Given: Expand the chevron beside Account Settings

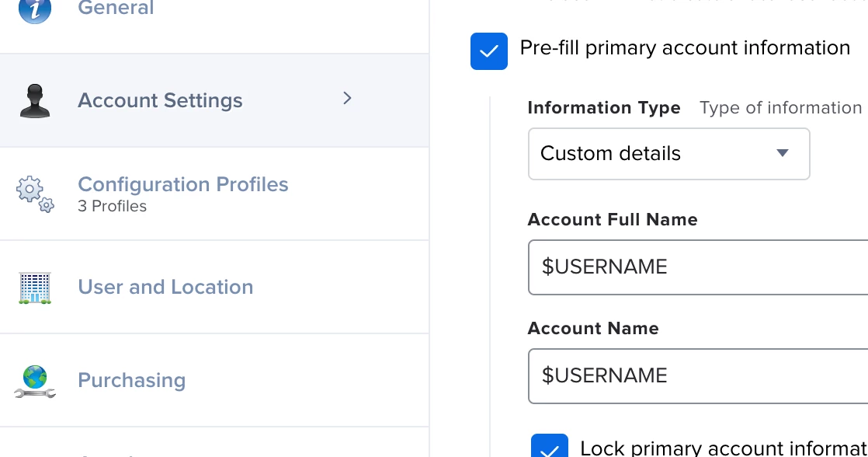Looking at the screenshot, I should point(347,99).
